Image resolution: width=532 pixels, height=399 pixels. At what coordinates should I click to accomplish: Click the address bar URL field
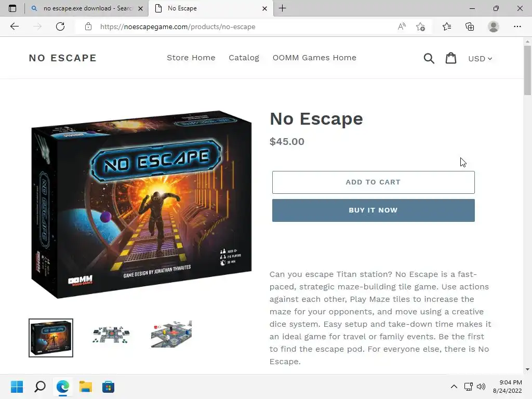(x=237, y=26)
